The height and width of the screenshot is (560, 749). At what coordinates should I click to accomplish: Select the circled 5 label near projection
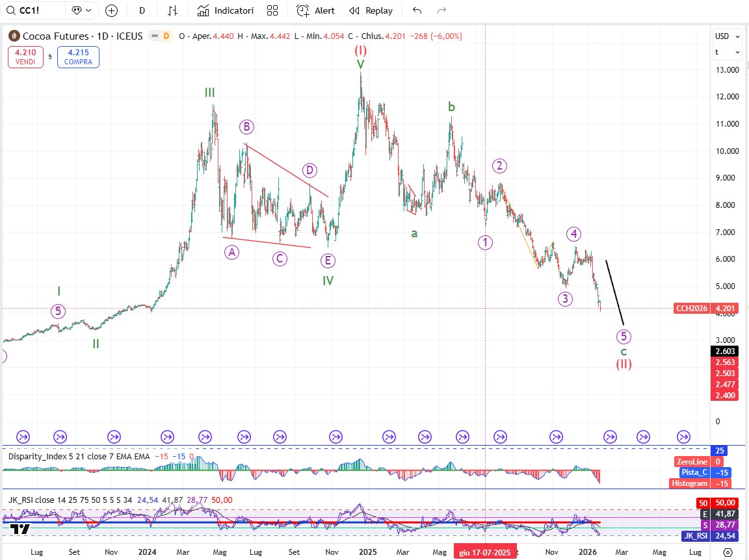click(624, 337)
